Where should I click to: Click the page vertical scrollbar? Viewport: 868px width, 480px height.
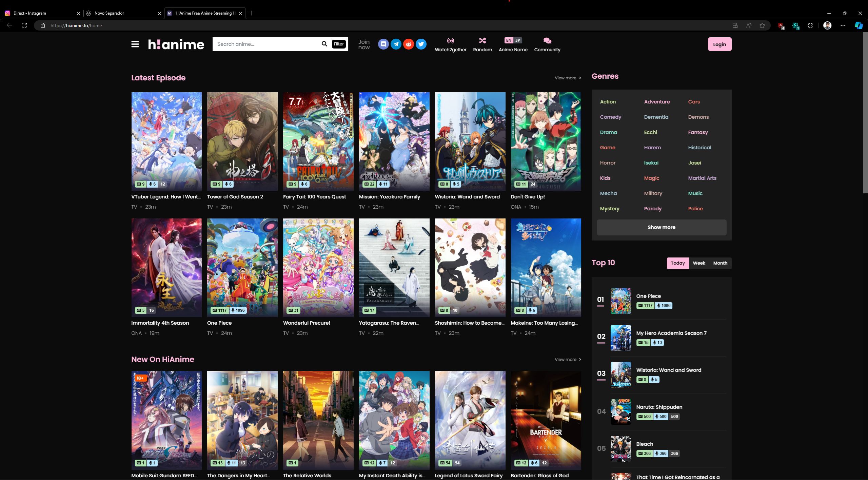coord(865,113)
